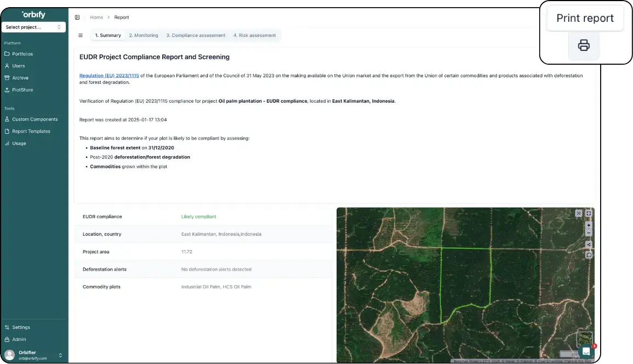Open the comment bubble icon on the map
Image resolution: width=633 pixels, height=364 pixels.
tap(589, 253)
